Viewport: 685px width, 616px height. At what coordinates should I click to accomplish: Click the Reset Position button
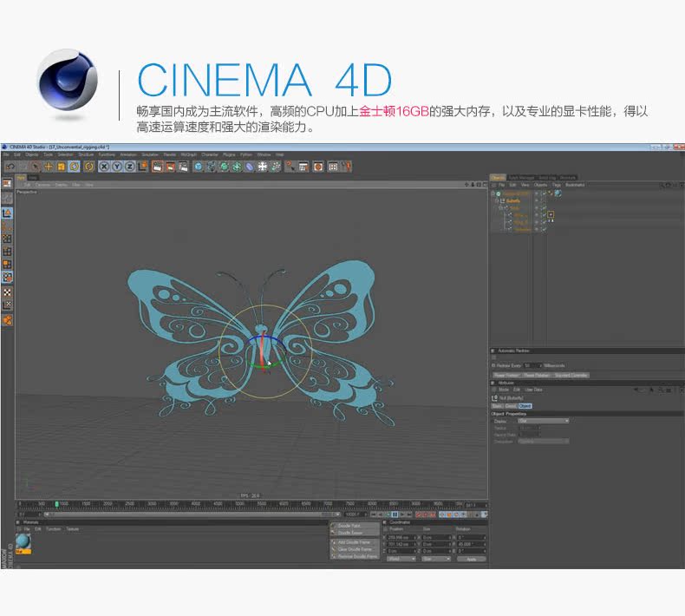click(x=506, y=375)
